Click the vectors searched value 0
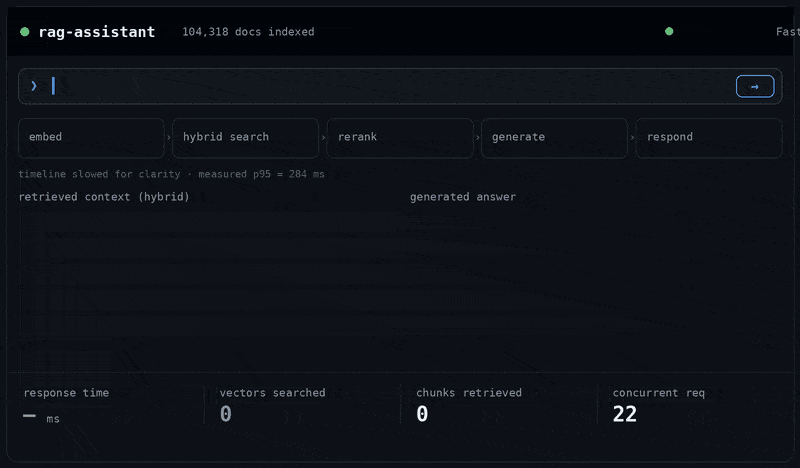800x468 pixels. (x=226, y=414)
